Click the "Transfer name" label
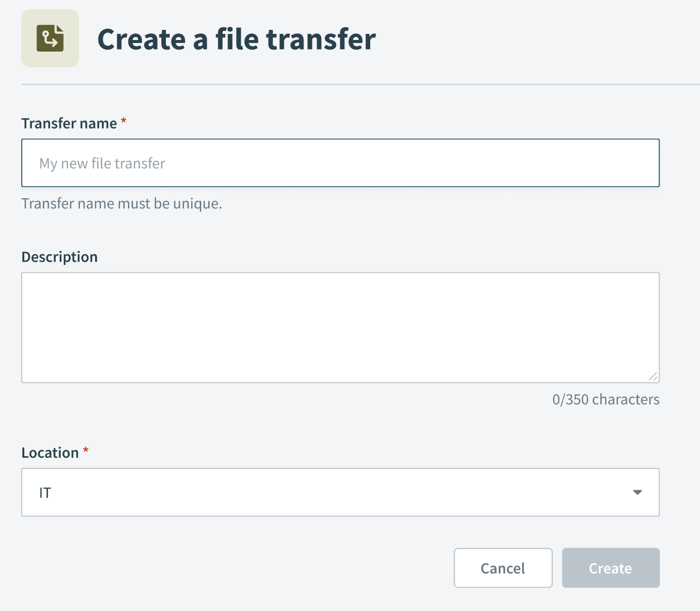The width and height of the screenshot is (700, 611). coord(69,123)
